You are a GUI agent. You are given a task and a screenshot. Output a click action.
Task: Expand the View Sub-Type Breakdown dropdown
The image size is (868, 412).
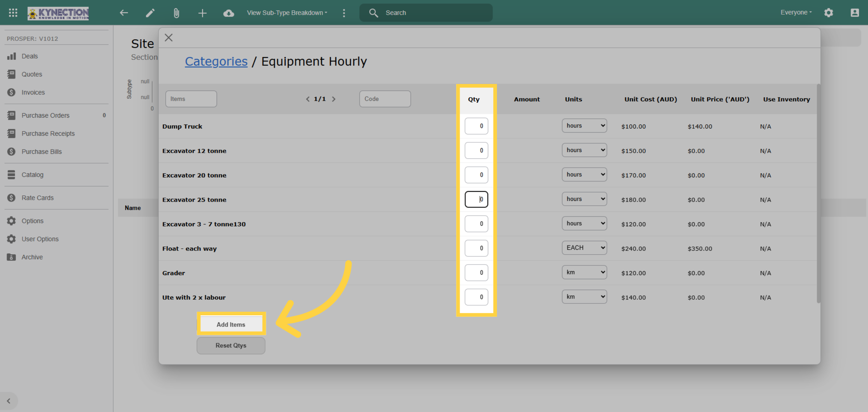[287, 13]
